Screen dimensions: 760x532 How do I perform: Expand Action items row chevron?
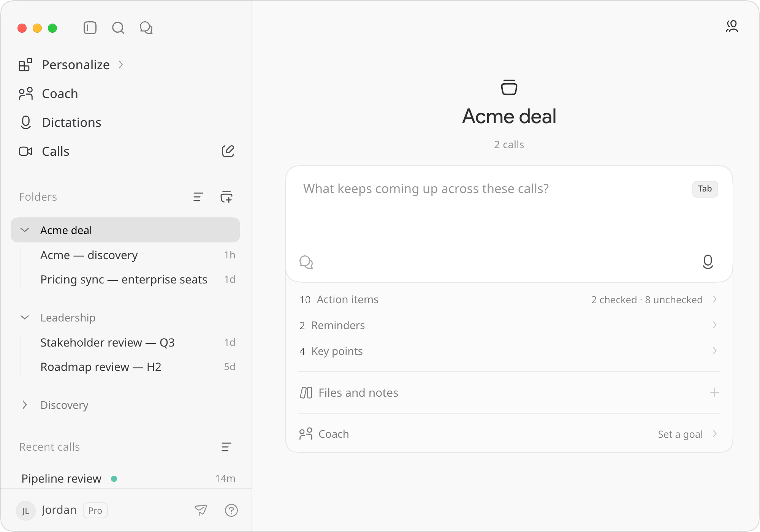click(x=715, y=299)
